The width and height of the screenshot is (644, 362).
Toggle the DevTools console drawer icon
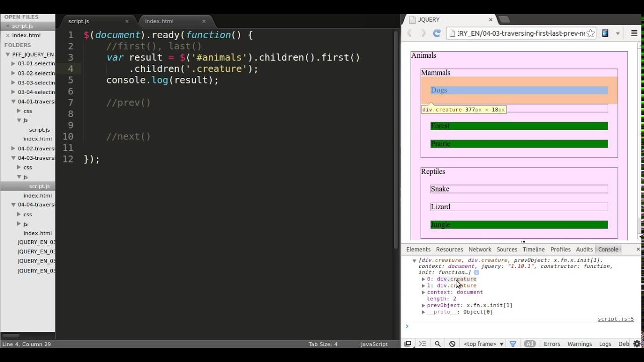tap(423, 344)
